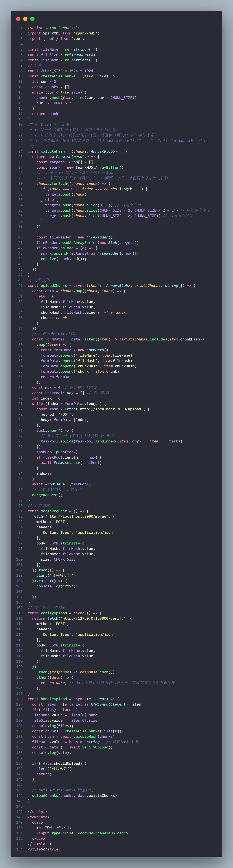Click the 'if (!data.shouldUpload)' line
This screenshot has width=233, height=868.
coord(59,764)
